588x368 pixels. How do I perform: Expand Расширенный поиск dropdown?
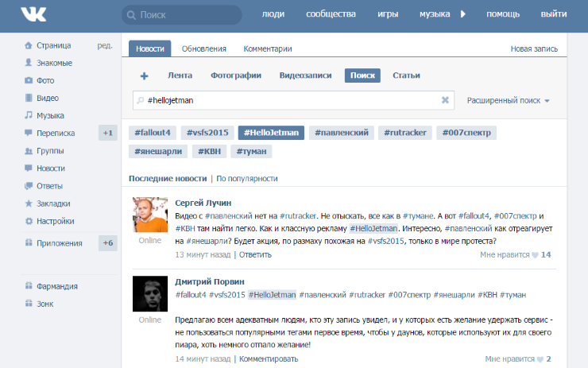click(x=508, y=100)
